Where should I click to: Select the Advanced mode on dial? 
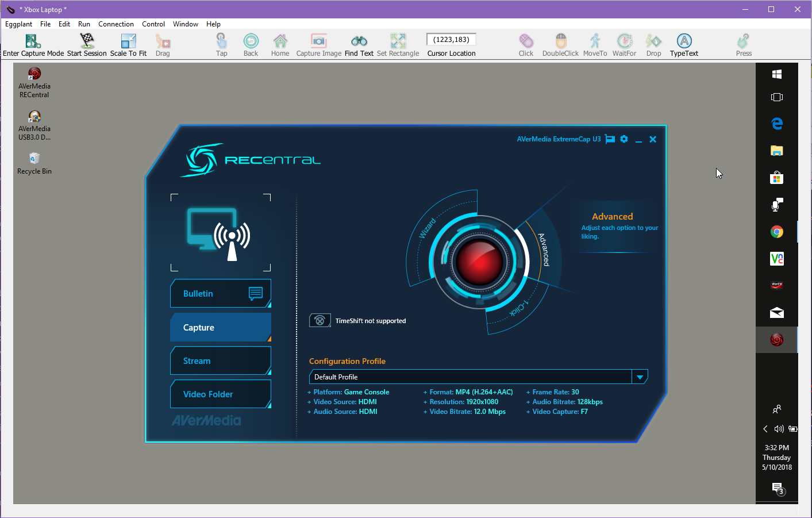click(x=544, y=249)
